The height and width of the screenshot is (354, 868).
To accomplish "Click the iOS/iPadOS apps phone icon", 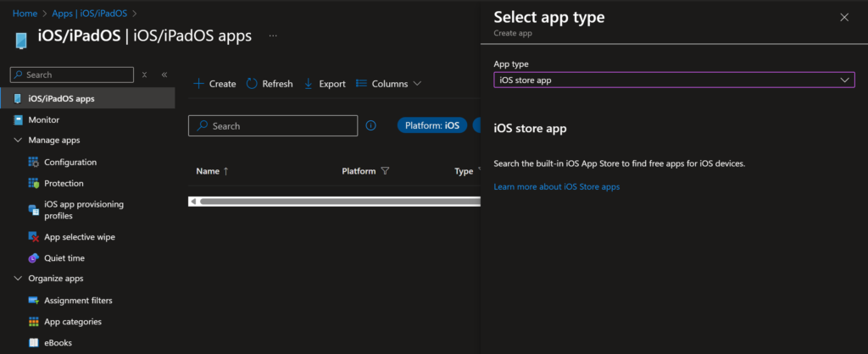I will pyautogui.click(x=17, y=99).
